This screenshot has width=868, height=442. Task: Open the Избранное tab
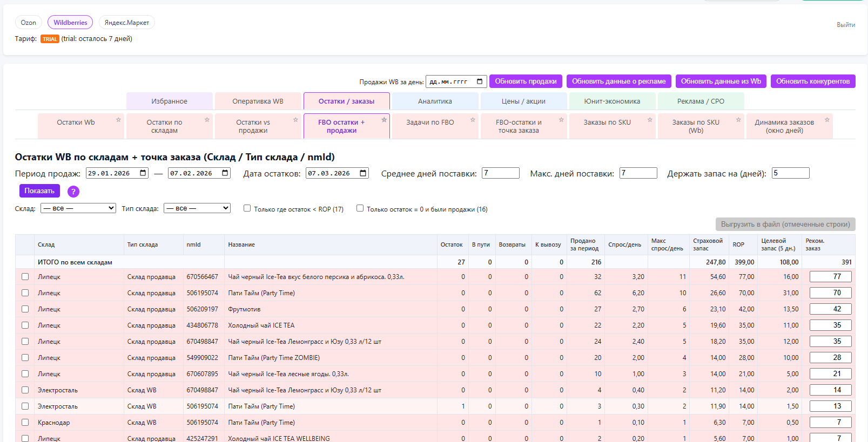(x=169, y=101)
